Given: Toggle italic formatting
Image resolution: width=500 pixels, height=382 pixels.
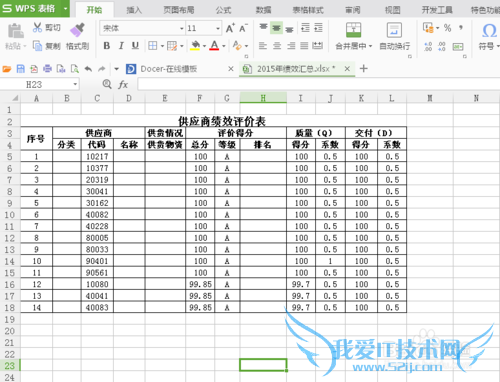Looking at the screenshot, I should pyautogui.click(x=121, y=46).
